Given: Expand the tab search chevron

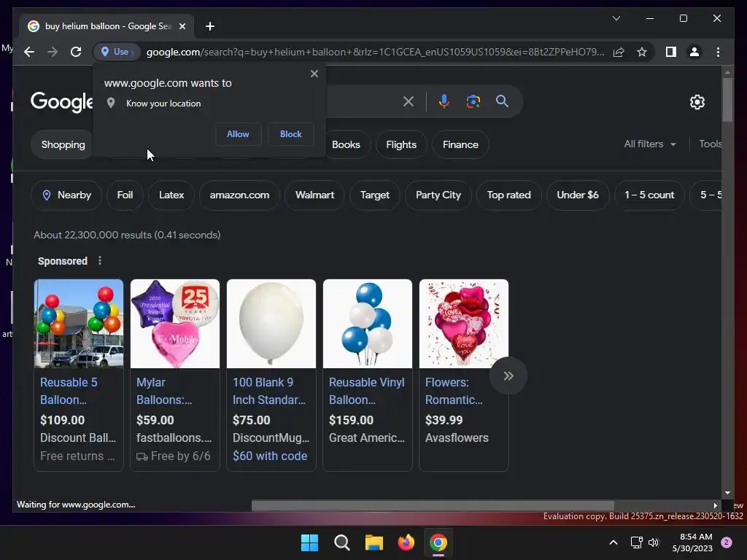Looking at the screenshot, I should click(616, 18).
